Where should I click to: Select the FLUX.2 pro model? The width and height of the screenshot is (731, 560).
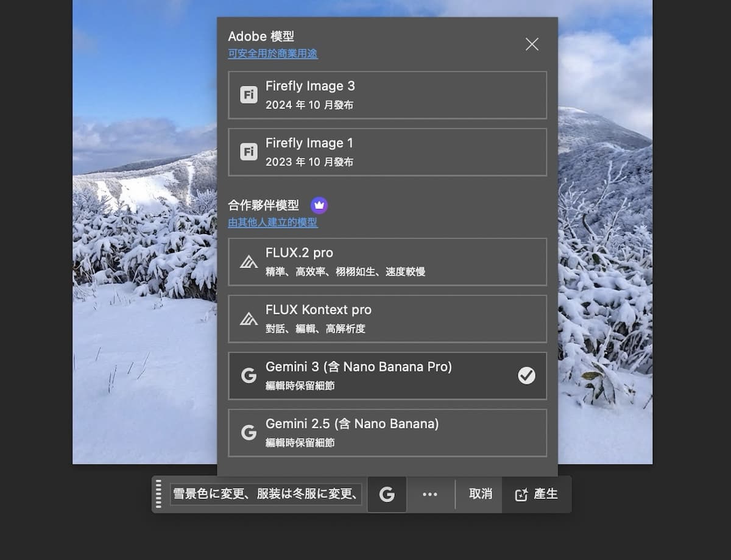tap(388, 262)
